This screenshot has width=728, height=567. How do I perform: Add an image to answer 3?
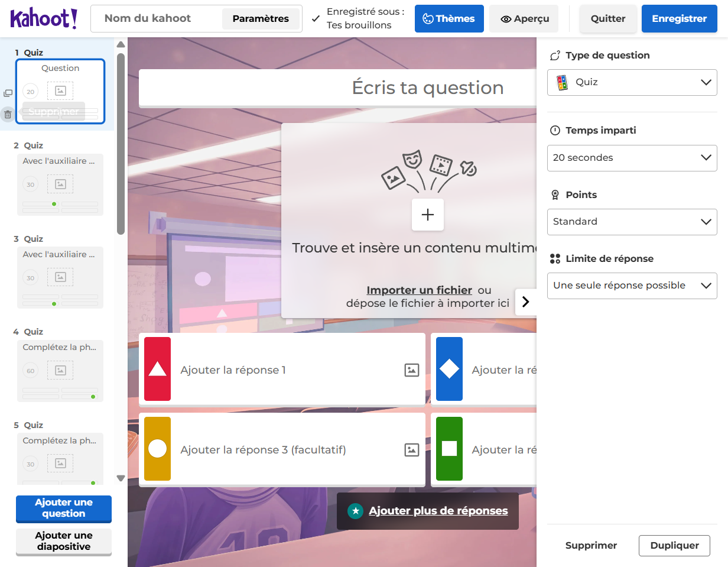tap(412, 450)
